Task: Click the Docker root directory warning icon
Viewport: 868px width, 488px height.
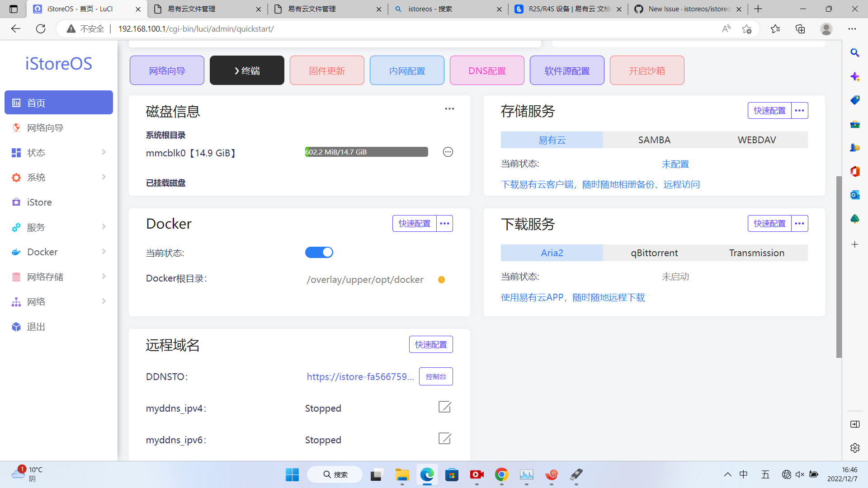Action: (441, 280)
